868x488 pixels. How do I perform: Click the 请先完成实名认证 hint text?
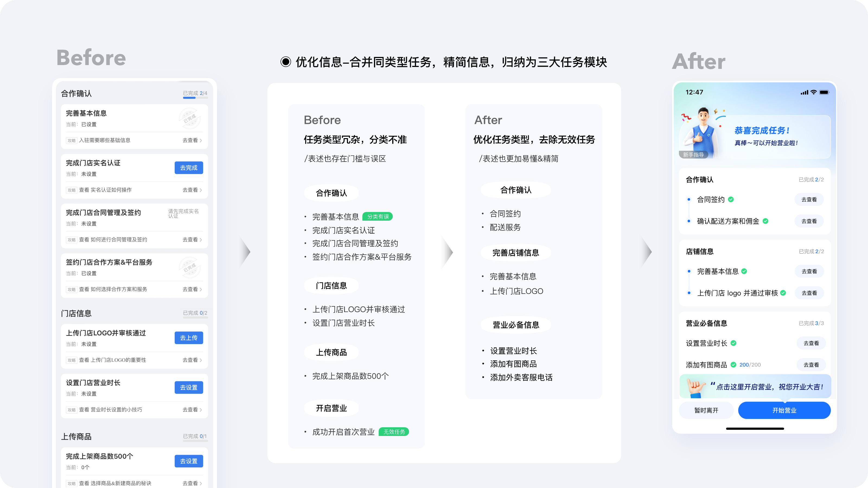coord(184,213)
